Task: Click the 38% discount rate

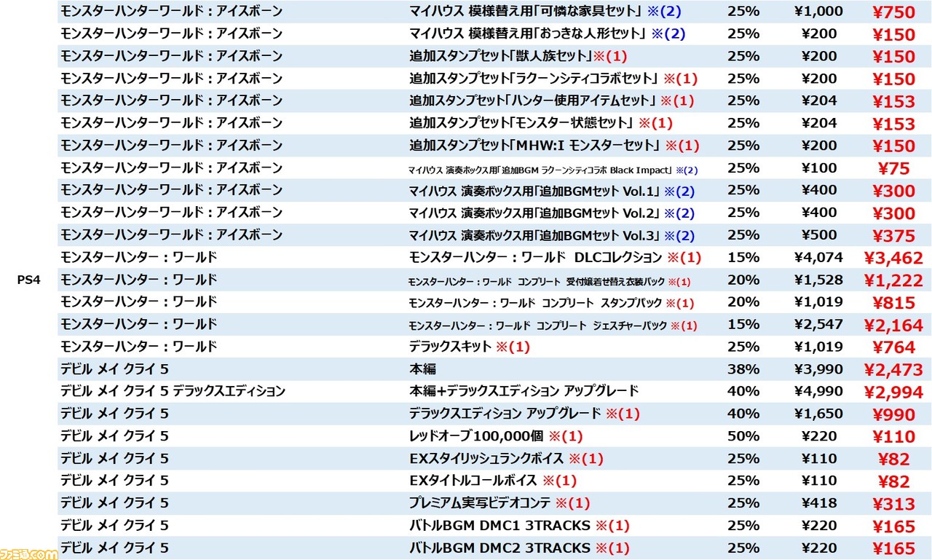Action: (x=743, y=369)
